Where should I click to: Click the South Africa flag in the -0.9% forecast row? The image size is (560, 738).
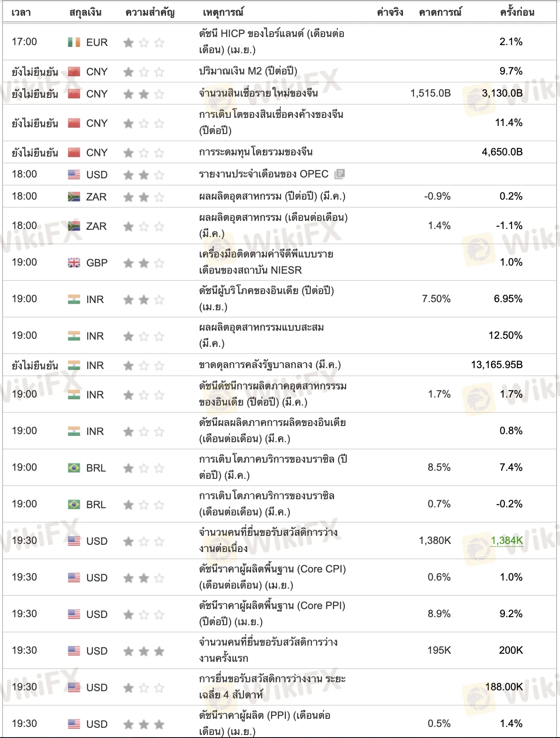tap(74, 197)
